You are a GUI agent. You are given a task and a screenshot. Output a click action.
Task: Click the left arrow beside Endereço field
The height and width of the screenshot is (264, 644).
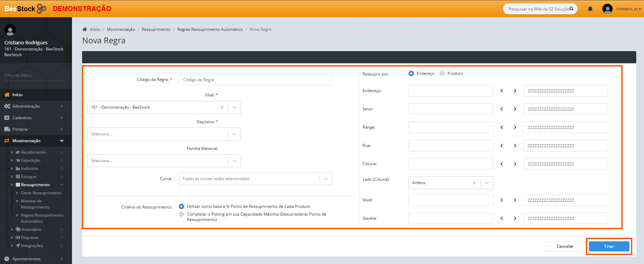[502, 91]
